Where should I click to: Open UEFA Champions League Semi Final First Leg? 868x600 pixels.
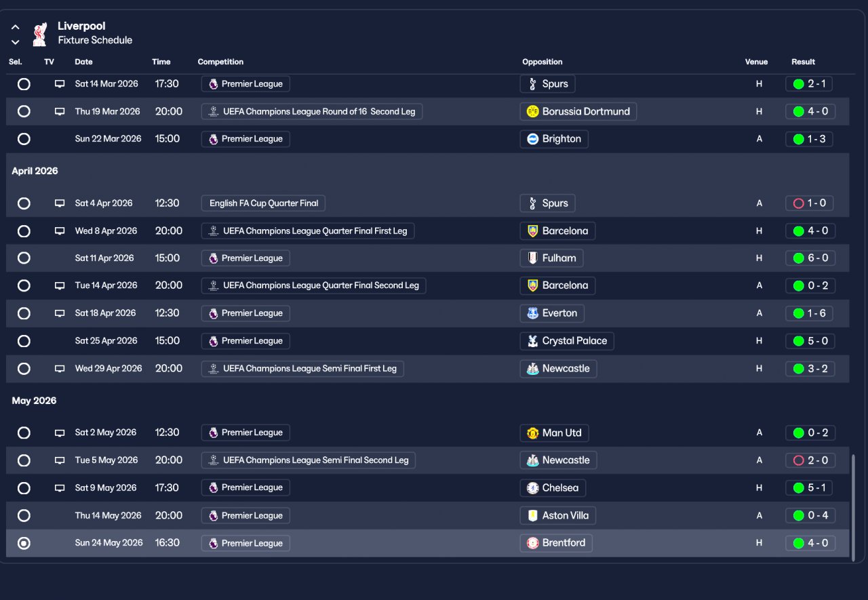coord(302,369)
